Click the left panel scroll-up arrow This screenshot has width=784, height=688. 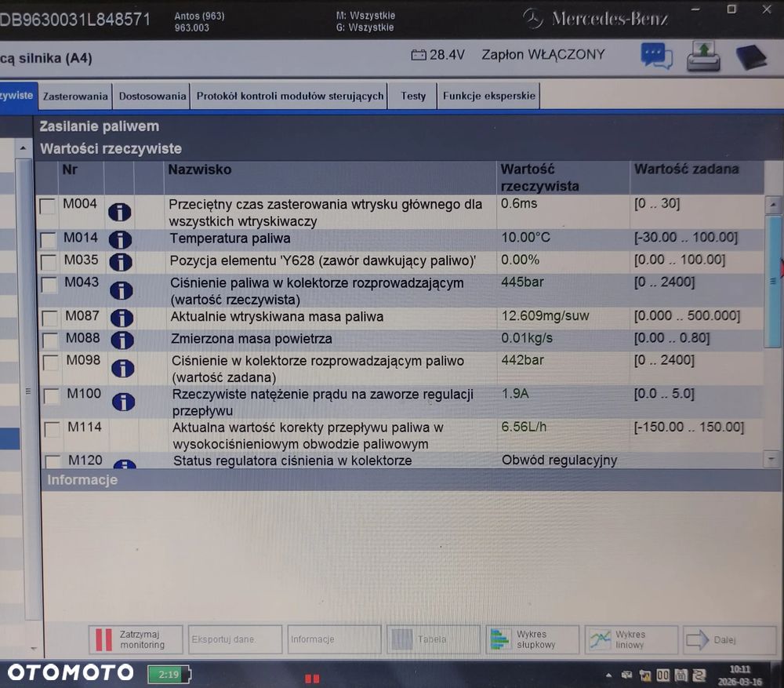(23, 148)
